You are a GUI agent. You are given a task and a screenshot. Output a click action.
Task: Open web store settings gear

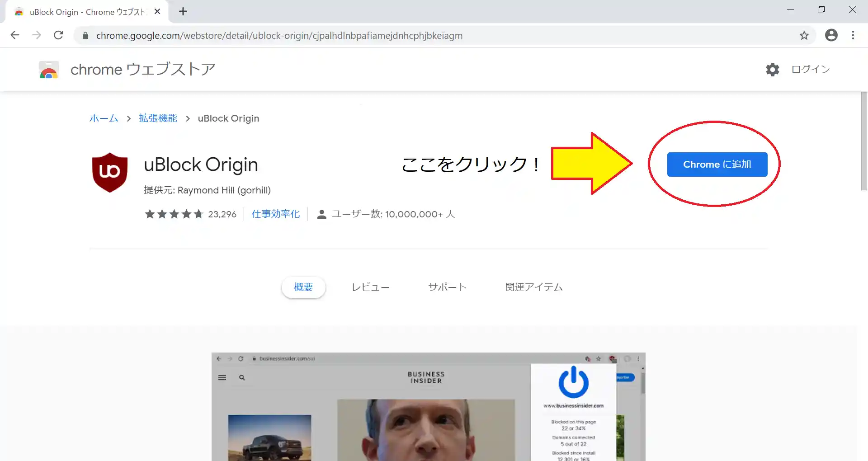point(773,70)
